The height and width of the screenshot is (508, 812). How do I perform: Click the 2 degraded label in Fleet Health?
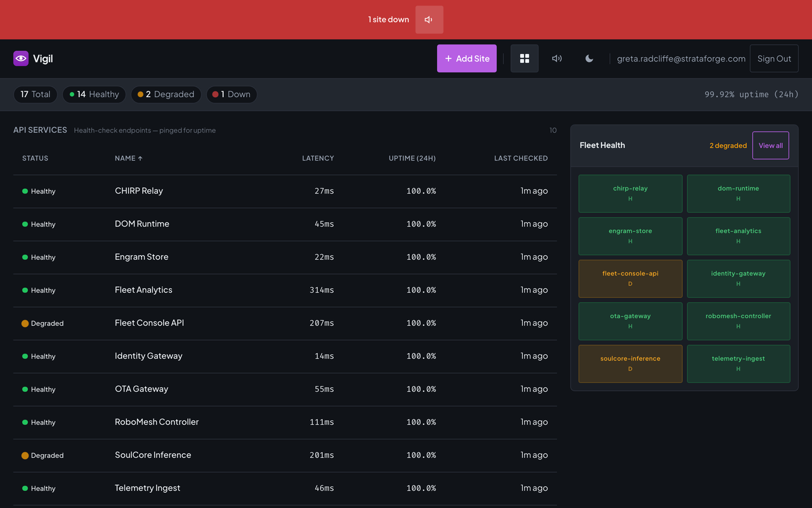coord(728,145)
